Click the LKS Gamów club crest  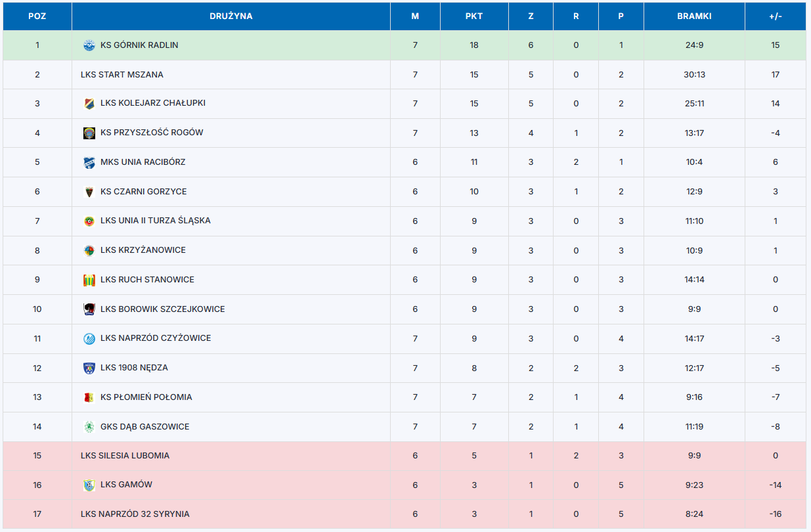pyautogui.click(x=89, y=485)
